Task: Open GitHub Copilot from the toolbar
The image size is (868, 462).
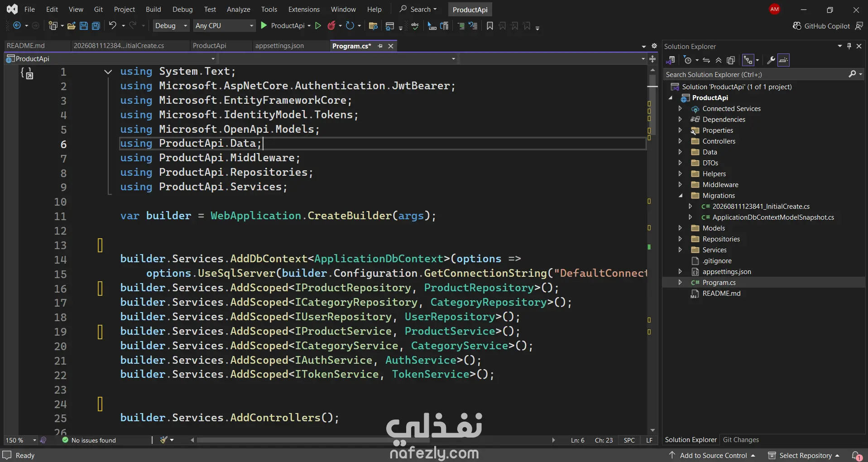Action: tap(821, 26)
